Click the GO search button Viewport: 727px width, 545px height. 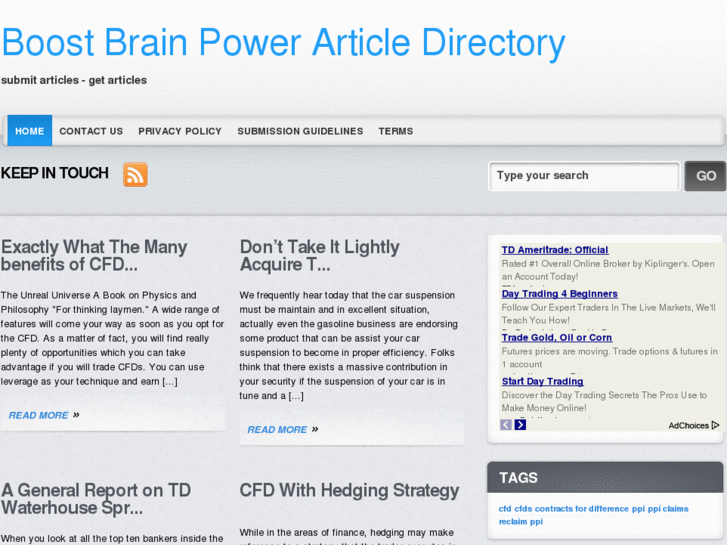coord(705,176)
